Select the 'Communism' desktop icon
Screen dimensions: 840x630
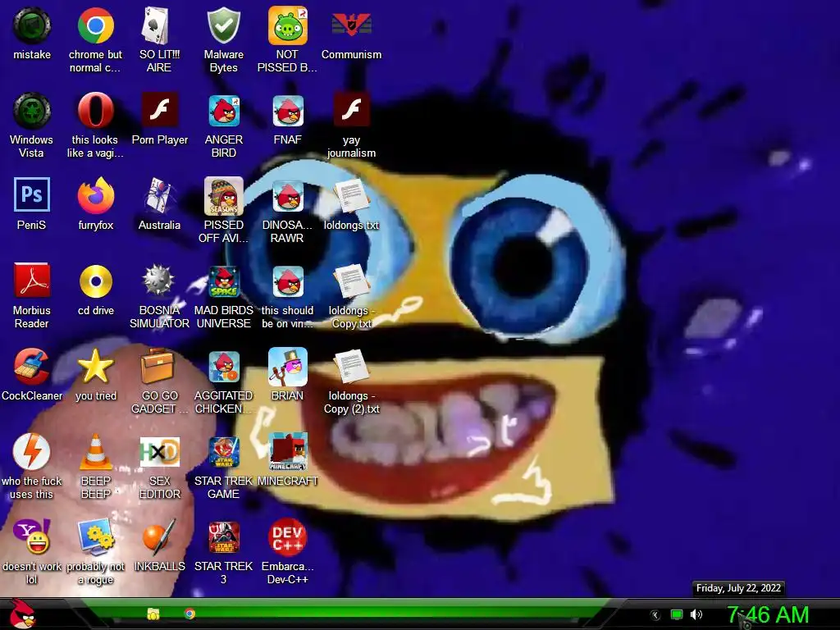pos(351,25)
